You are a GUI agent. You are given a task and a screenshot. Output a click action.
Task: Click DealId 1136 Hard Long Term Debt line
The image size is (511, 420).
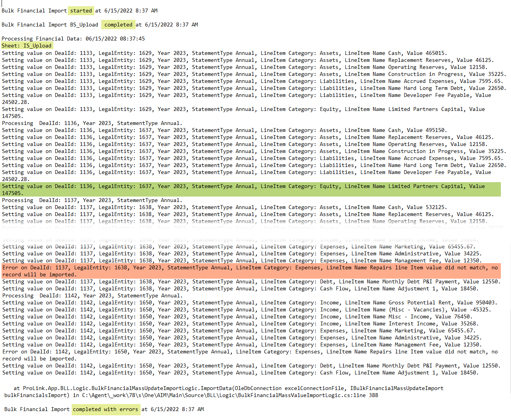(x=254, y=165)
